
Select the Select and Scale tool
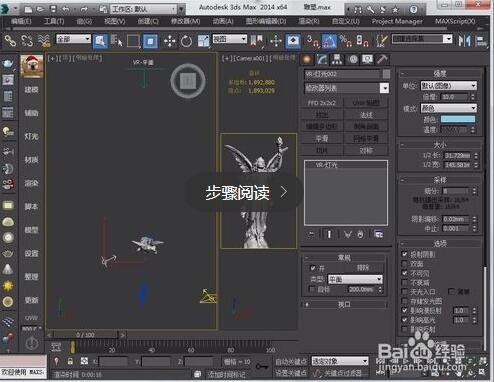203,41
